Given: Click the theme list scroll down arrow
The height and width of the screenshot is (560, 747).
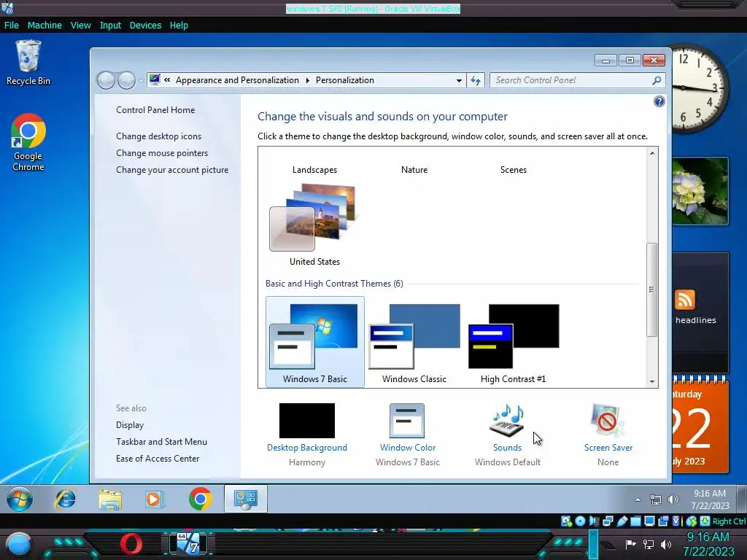Looking at the screenshot, I should point(651,382).
